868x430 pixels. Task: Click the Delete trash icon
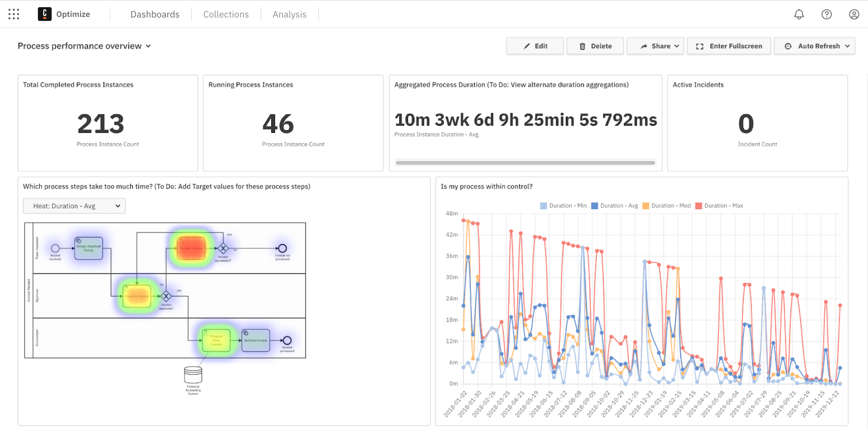pos(583,46)
